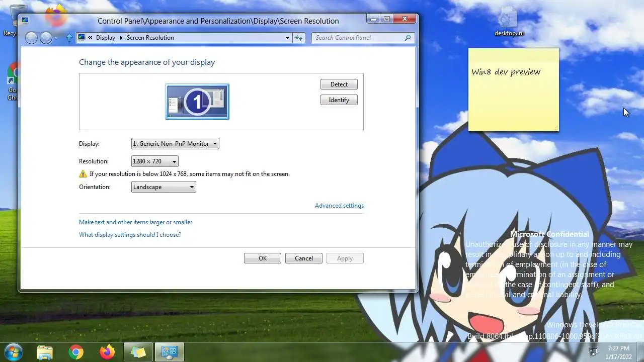The image size is (644, 362).
Task: Click the Screen Resolution breadcrumb
Action: [x=150, y=38]
